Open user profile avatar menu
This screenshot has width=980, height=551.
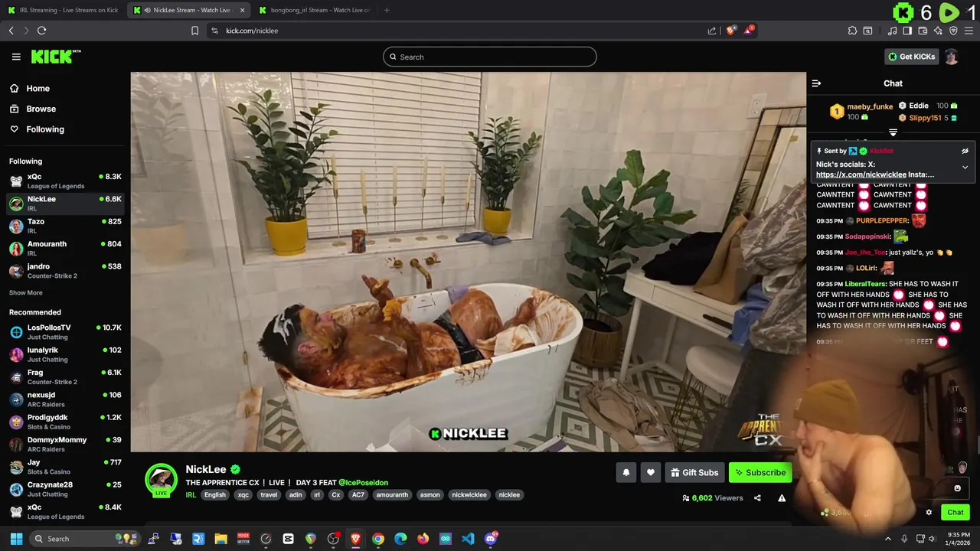coord(951,57)
